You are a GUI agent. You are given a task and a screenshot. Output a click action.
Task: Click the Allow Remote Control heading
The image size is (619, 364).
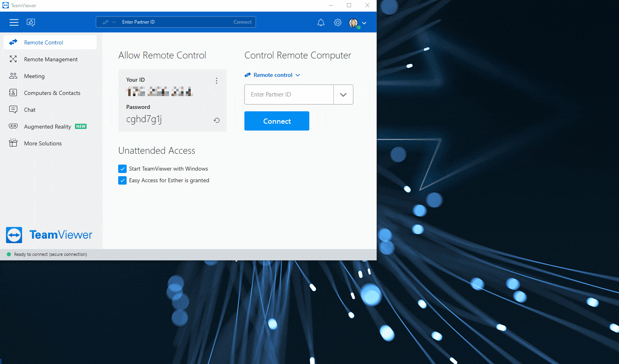click(x=162, y=55)
